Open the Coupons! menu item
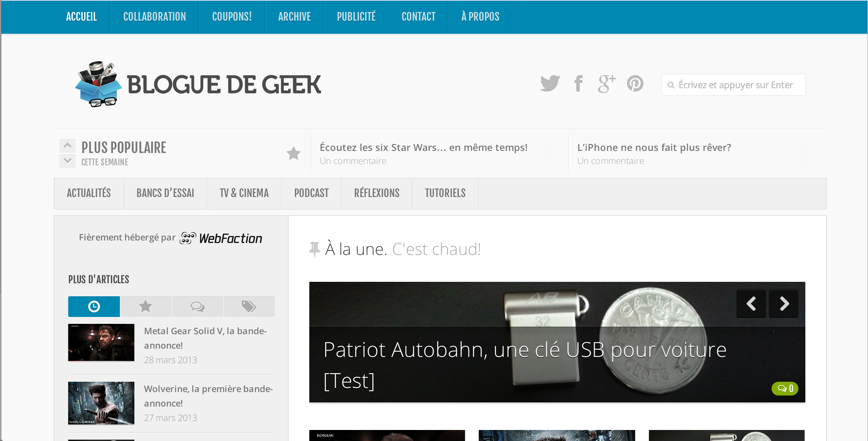The height and width of the screenshot is (441, 868). [232, 17]
